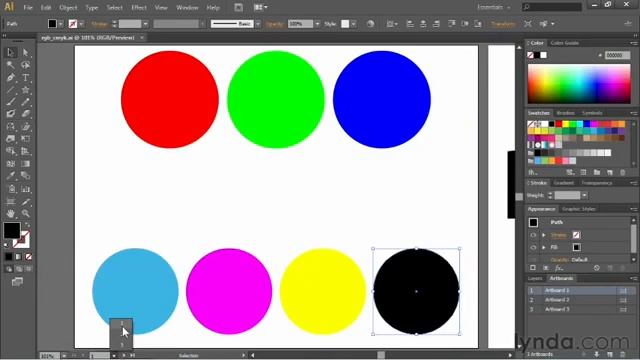This screenshot has height=360, width=640.
Task: Select the Hand tool
Action: point(10,213)
